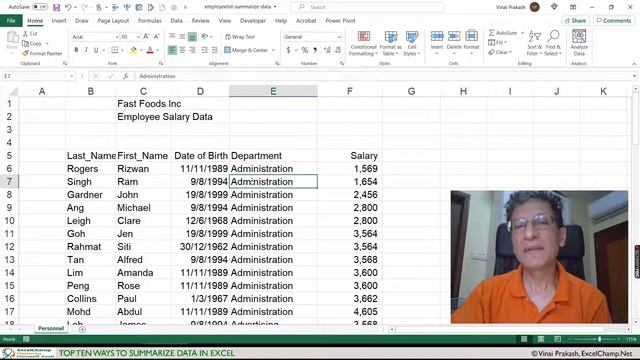Open Cell Styles gallery
This screenshot has height=360, width=640.
click(x=411, y=43)
